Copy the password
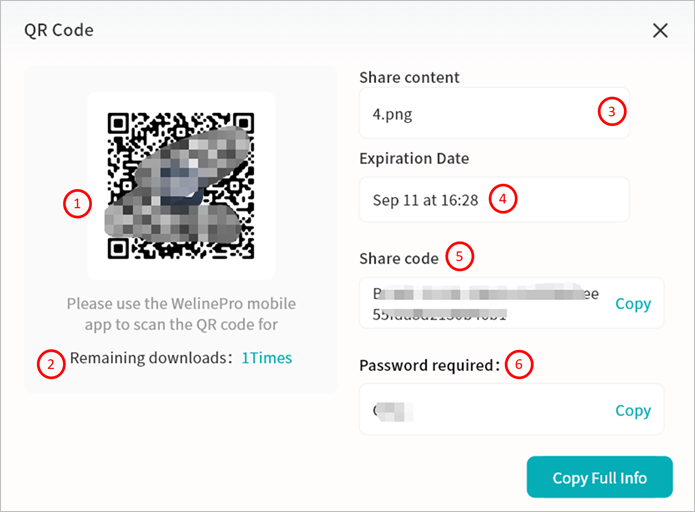695x512 pixels. point(633,410)
